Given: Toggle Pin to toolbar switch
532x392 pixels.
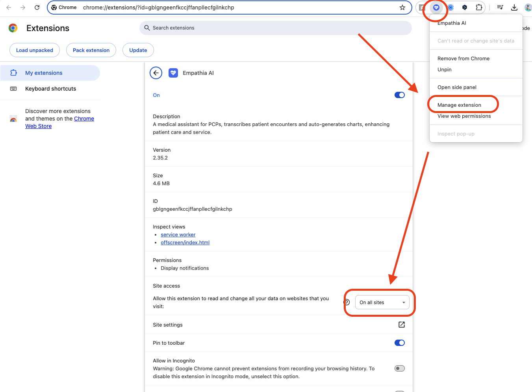Looking at the screenshot, I should (x=400, y=343).
